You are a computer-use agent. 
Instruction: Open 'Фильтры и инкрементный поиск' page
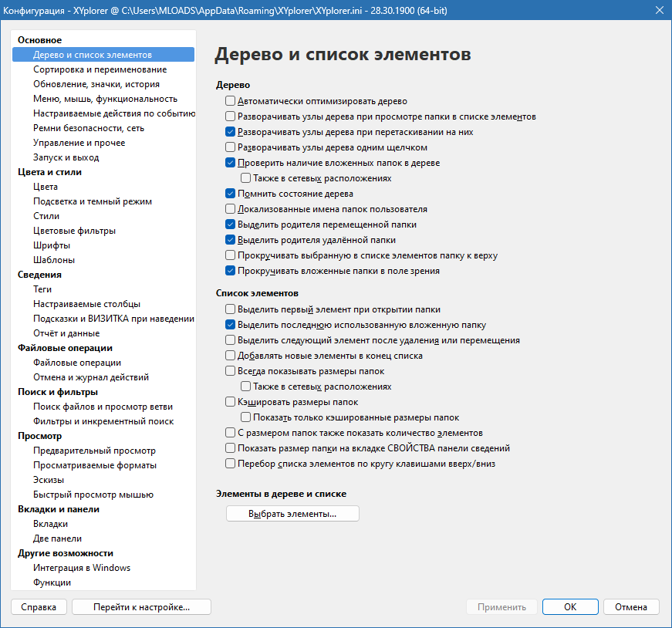pos(103,421)
